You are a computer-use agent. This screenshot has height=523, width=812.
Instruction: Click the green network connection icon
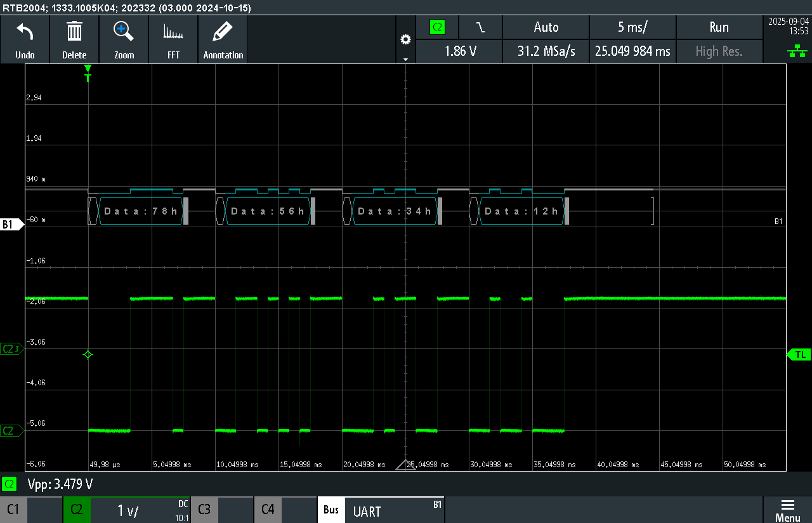[797, 52]
